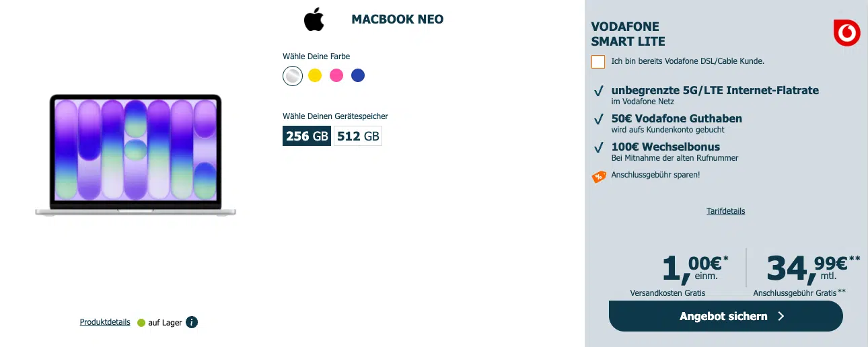Open the stock info icon
Viewport: 868px width, 347px height.
(x=192, y=322)
